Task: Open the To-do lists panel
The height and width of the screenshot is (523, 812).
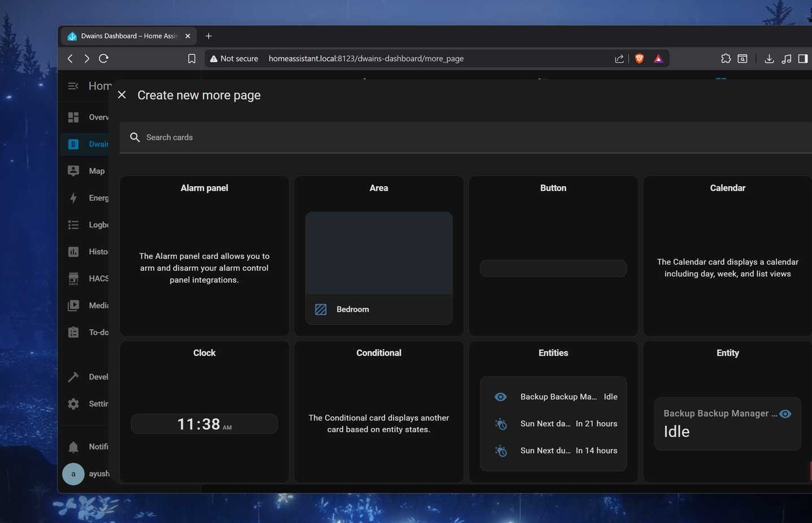Action: [73, 332]
